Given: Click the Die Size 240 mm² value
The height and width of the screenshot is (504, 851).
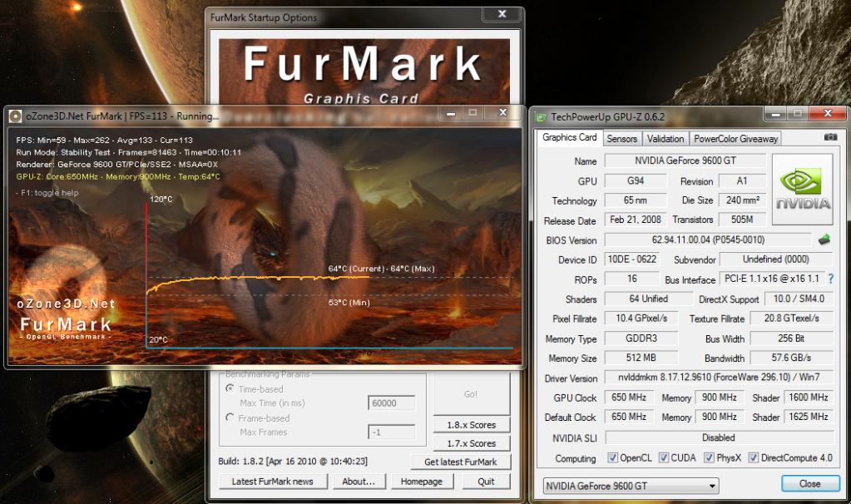Looking at the screenshot, I should tap(743, 200).
